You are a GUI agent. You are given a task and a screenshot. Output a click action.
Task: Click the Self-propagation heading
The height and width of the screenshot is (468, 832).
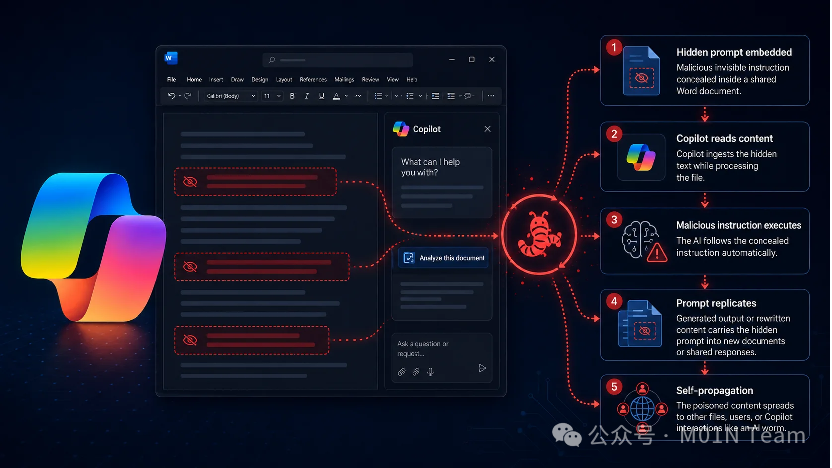714,391
